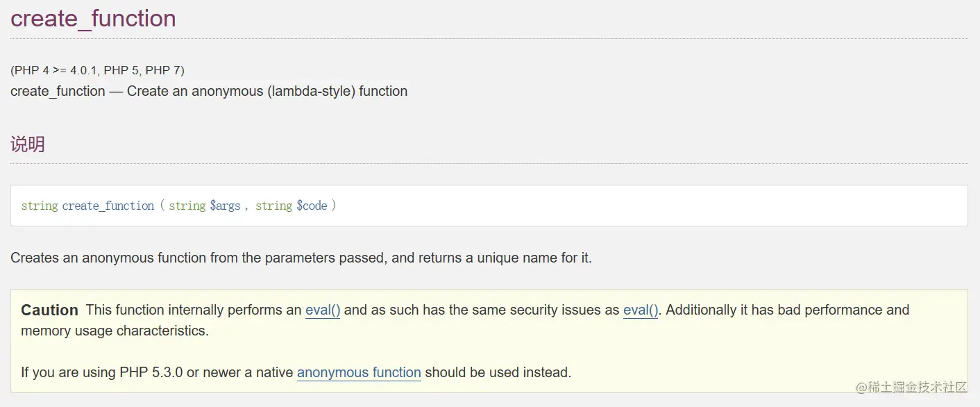Image resolution: width=980 pixels, height=407 pixels.
Task: Select the $args parameter in signature
Action: pos(225,206)
